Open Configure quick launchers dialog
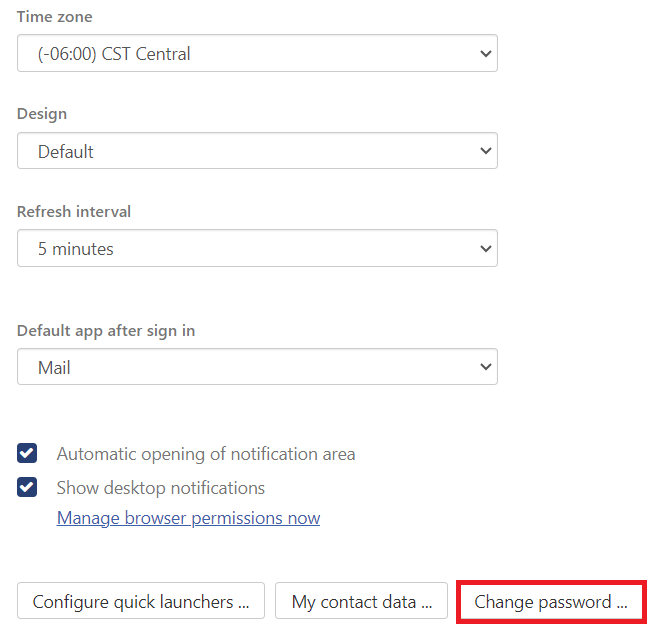655x627 pixels. point(141,601)
